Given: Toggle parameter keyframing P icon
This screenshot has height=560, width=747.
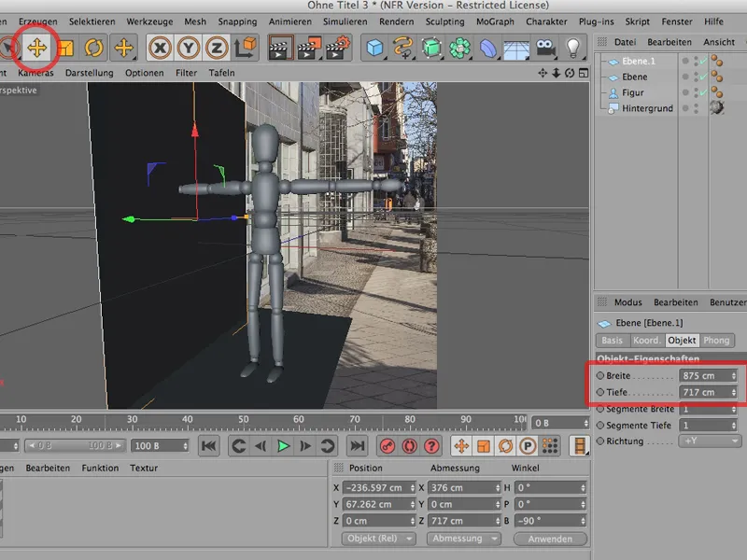Looking at the screenshot, I should 528,446.
